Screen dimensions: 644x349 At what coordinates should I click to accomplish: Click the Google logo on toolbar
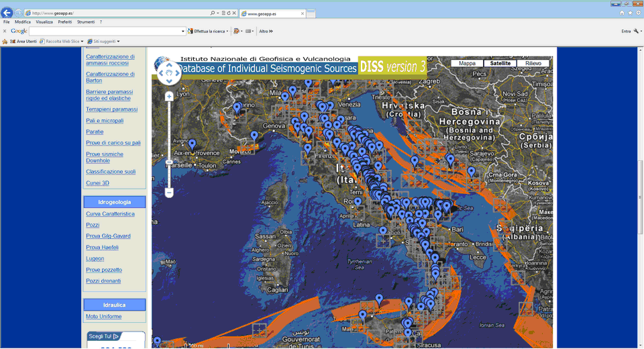(x=19, y=31)
